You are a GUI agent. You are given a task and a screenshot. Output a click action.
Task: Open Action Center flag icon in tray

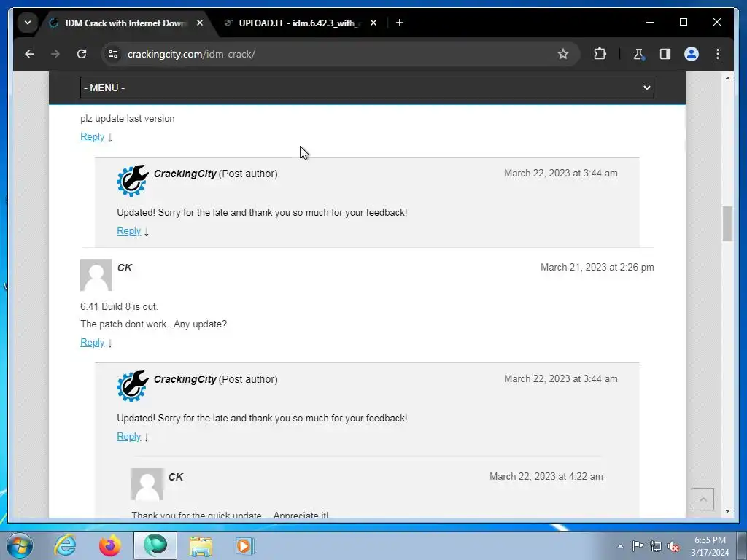pyautogui.click(x=638, y=546)
